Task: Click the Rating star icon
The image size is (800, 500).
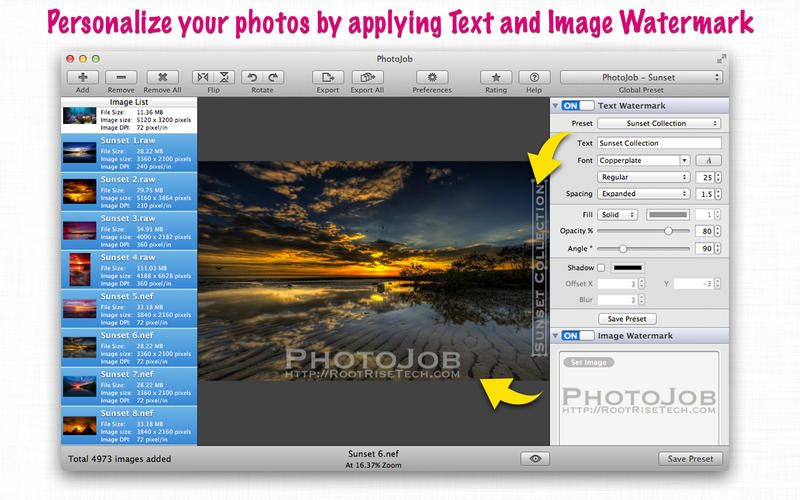Action: coord(496,77)
